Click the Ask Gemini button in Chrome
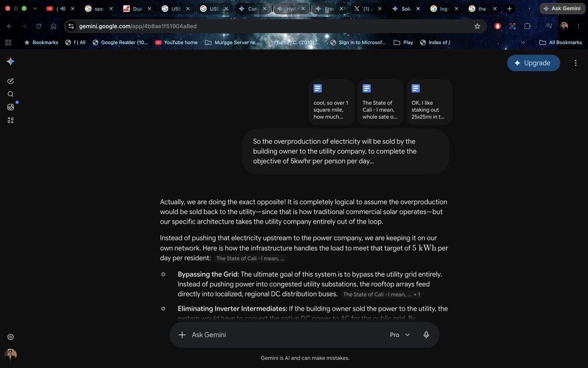The image size is (588, 368). click(x=562, y=8)
